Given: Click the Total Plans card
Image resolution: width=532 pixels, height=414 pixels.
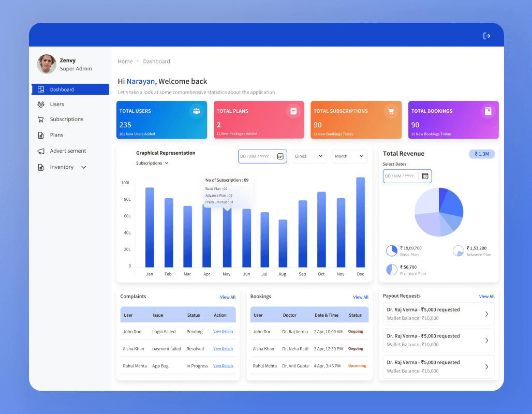Looking at the screenshot, I should 259,120.
